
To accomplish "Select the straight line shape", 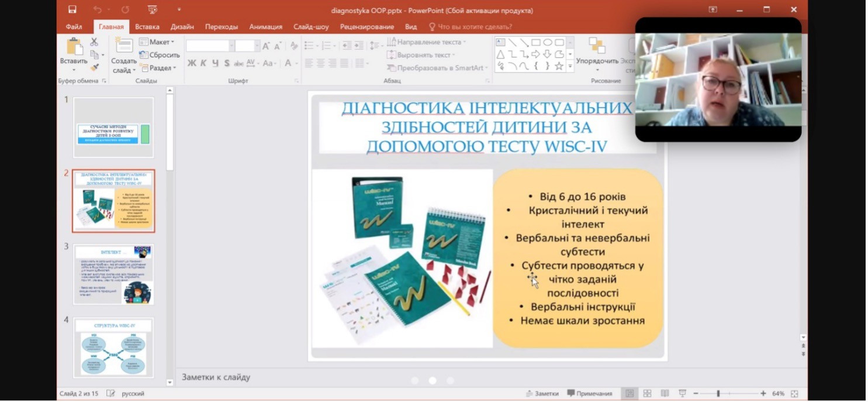I will 512,42.
